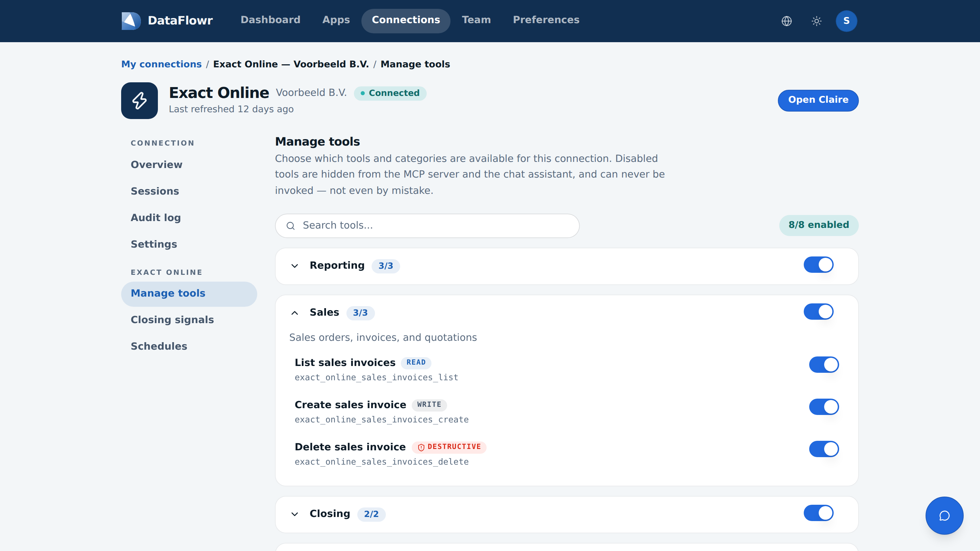The height and width of the screenshot is (551, 980).
Task: Click the DESTRUCTIVE tag on Delete sales invoice
Action: pos(449,447)
